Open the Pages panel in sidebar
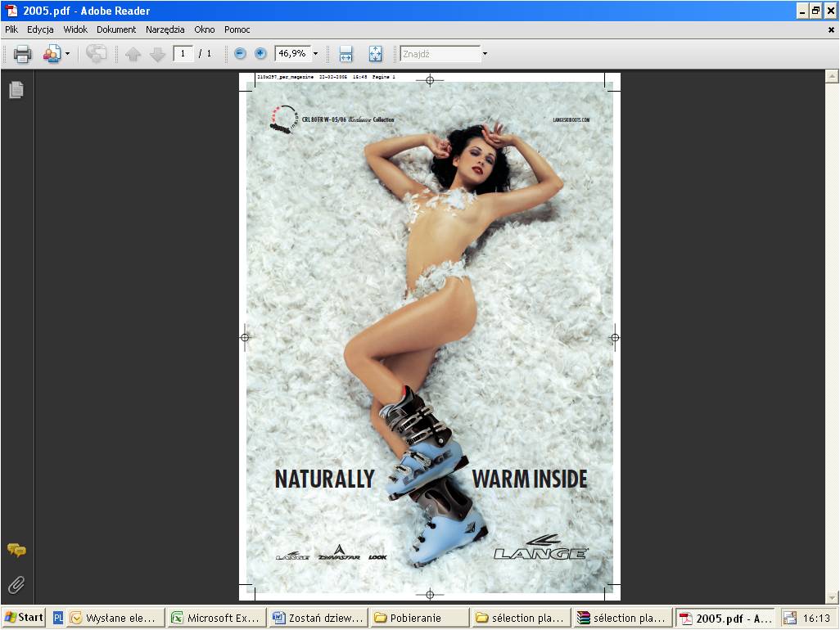 [16, 90]
